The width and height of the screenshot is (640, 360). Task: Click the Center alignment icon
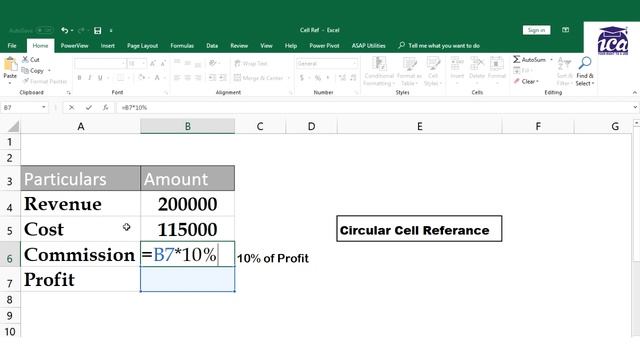187,78
